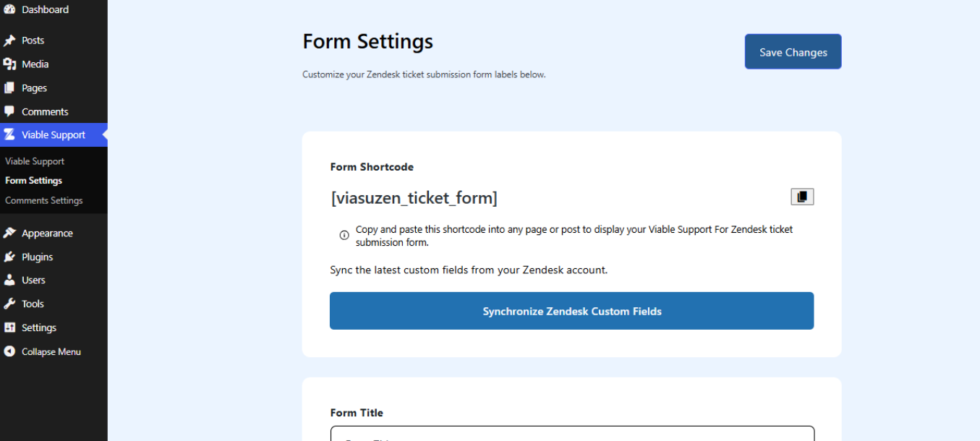Screen dimensions: 980x441
Task: Synchronize Zendesk Custom Fields
Action: (x=571, y=311)
